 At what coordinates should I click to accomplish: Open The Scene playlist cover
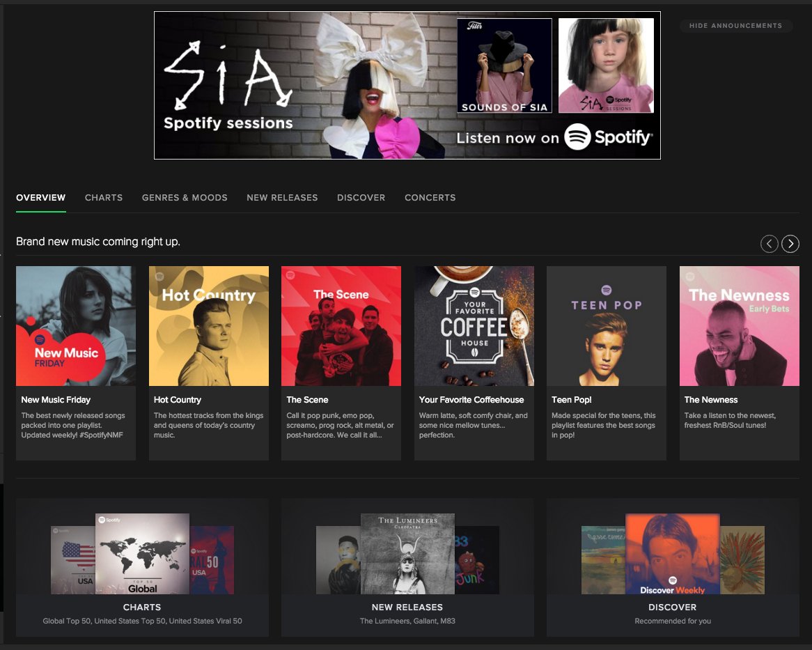coord(341,326)
